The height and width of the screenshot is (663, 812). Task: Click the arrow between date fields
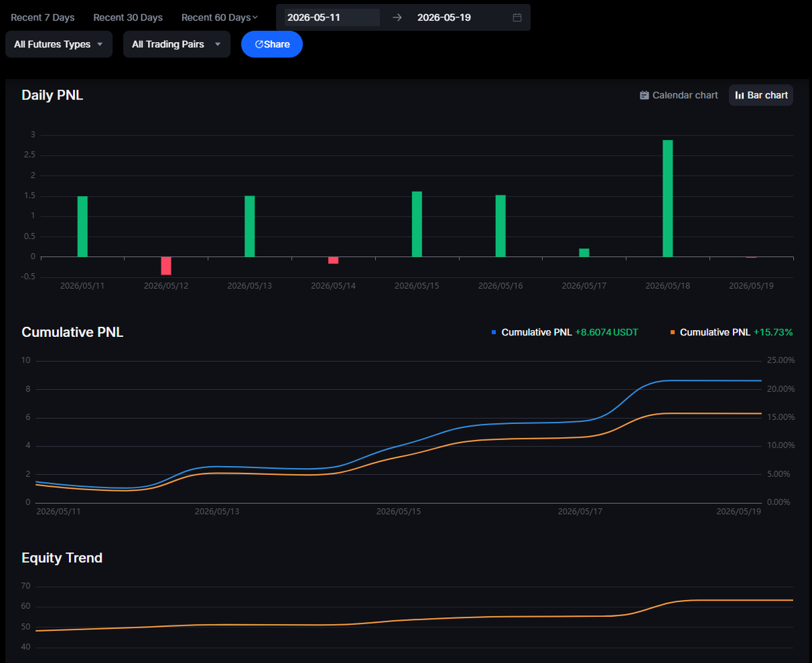pyautogui.click(x=397, y=18)
